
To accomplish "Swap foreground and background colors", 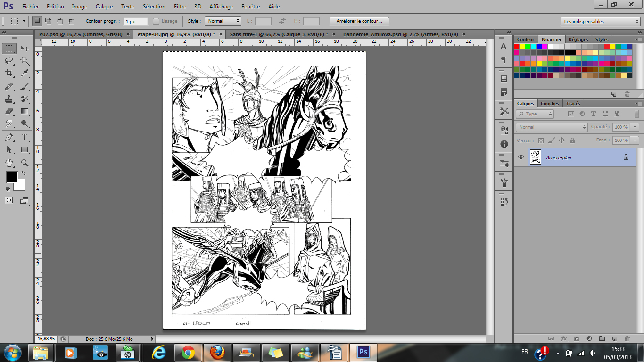I will 24,173.
